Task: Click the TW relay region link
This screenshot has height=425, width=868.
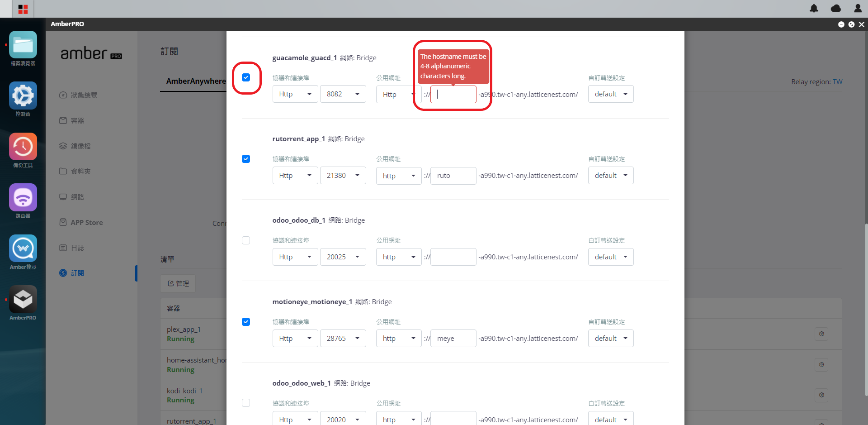Action: [x=838, y=82]
